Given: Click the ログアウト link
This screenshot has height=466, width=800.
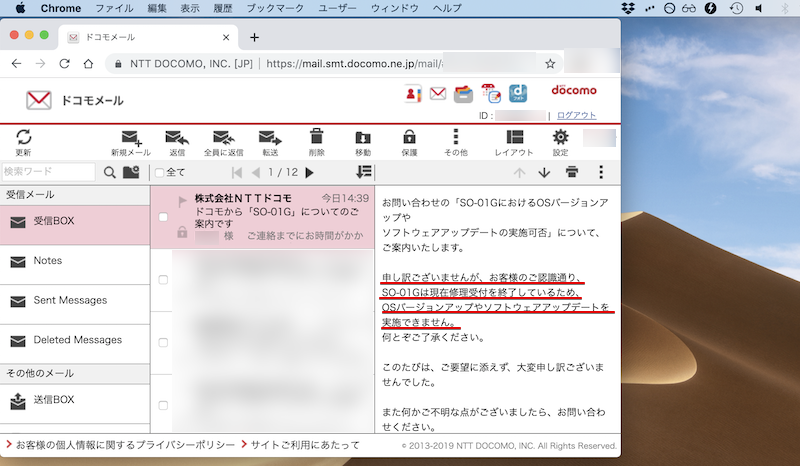Looking at the screenshot, I should (576, 116).
